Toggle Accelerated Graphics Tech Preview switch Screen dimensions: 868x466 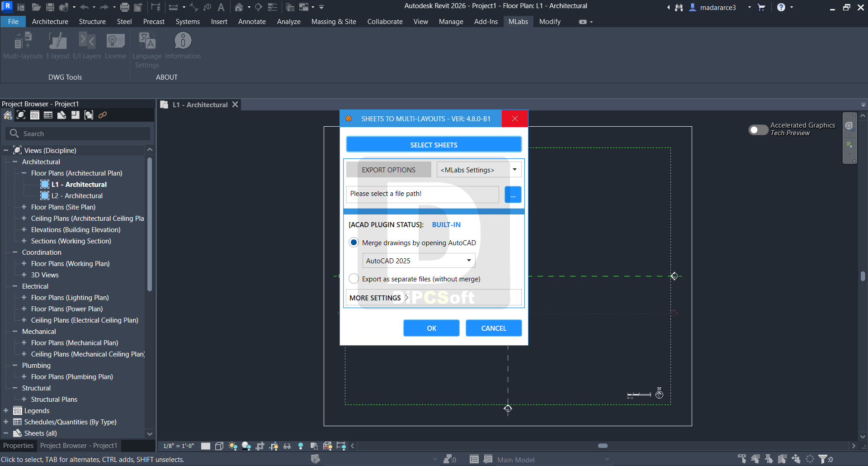(758, 130)
